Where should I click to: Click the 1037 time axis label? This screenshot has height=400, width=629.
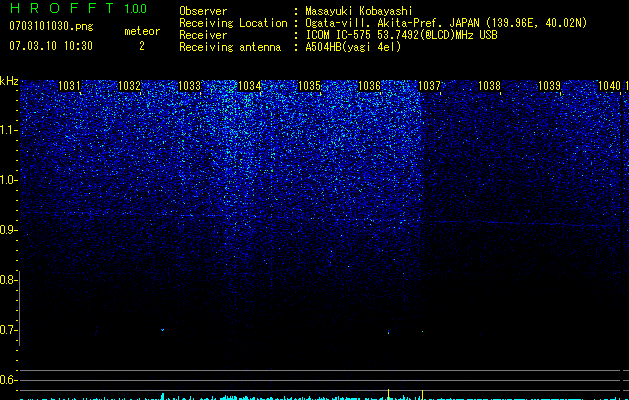(x=430, y=86)
